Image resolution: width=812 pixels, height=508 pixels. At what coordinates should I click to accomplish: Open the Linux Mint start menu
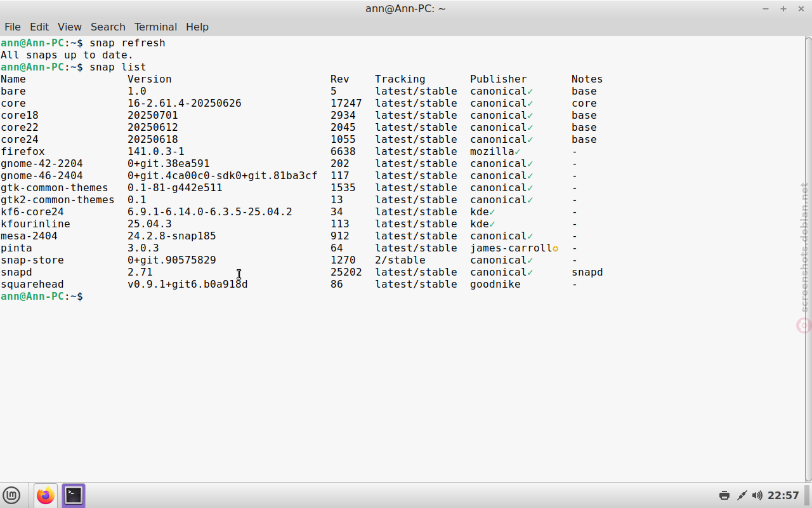11,495
